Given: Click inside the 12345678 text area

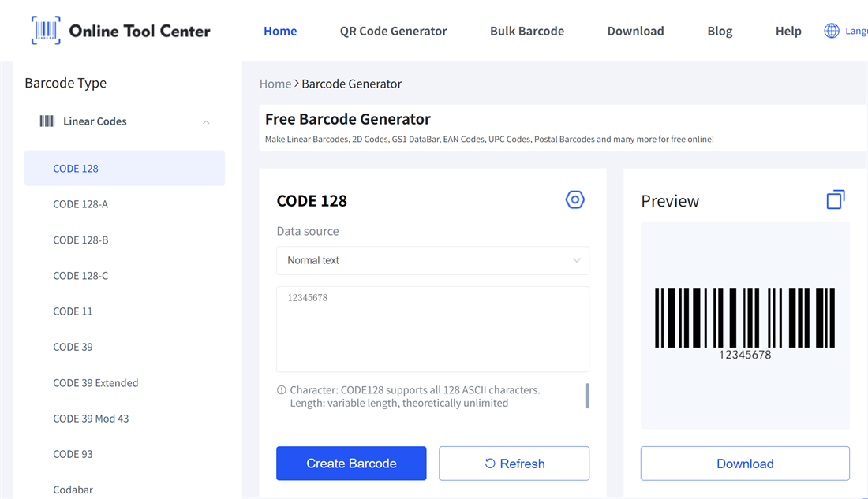Looking at the screenshot, I should (432, 327).
